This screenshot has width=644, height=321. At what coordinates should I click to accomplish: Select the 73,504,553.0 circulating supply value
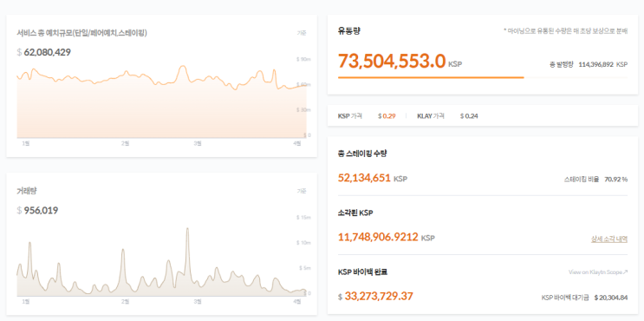(392, 62)
